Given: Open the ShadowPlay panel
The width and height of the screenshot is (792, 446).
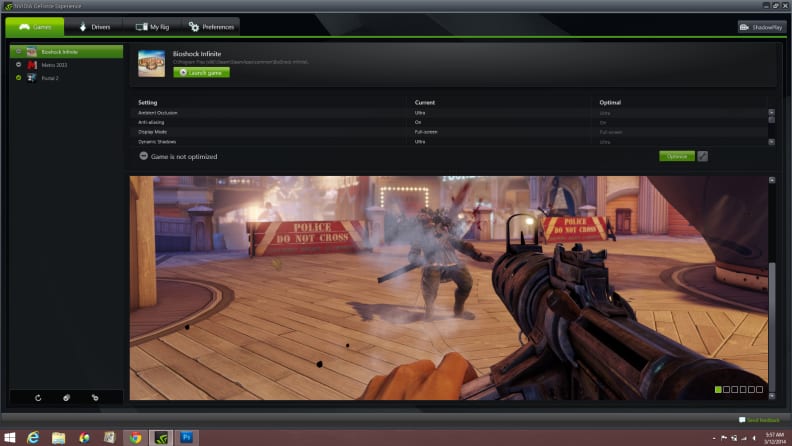Looking at the screenshot, I should [762, 27].
